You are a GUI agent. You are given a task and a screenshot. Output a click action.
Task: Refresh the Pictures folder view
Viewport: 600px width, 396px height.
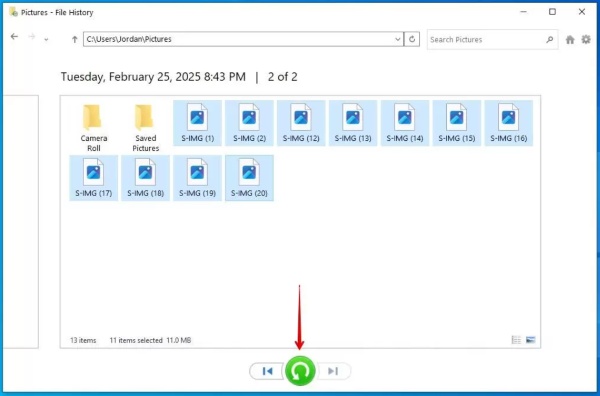tap(412, 39)
